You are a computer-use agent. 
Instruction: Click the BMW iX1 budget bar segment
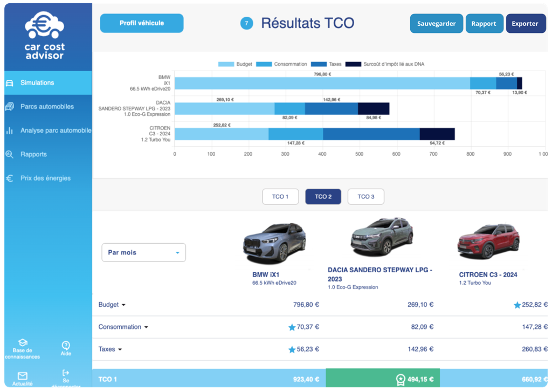coord(322,83)
